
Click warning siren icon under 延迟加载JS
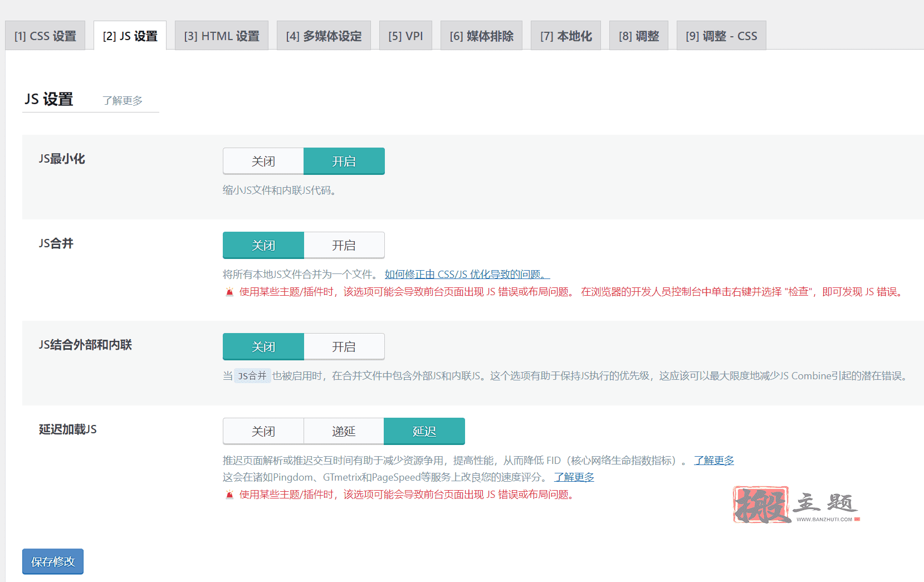(229, 495)
